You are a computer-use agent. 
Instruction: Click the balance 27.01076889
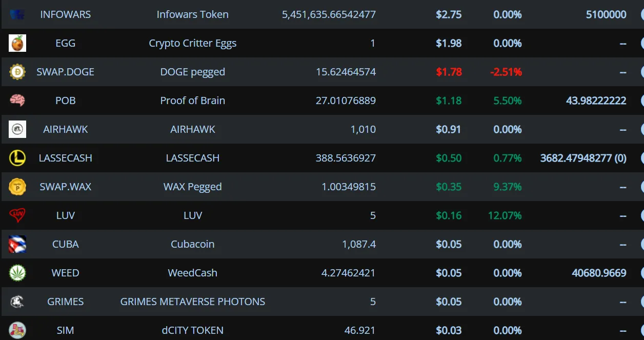[x=346, y=101]
